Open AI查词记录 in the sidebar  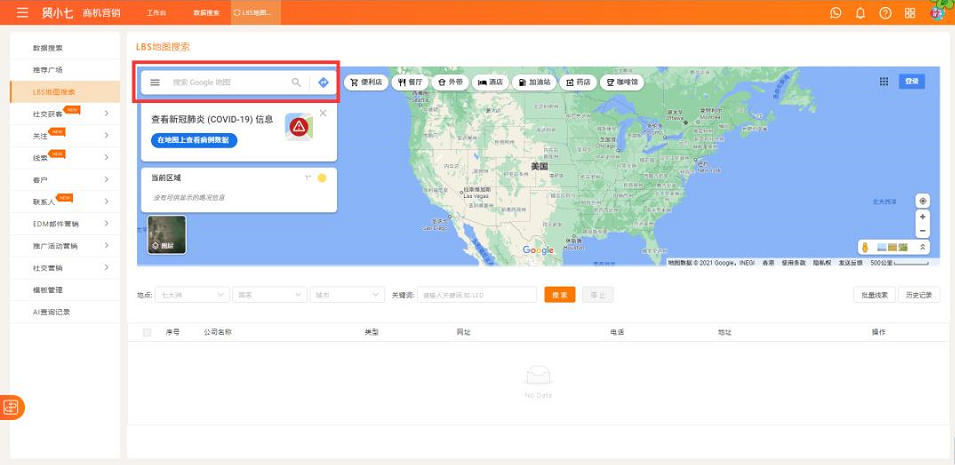(x=65, y=312)
